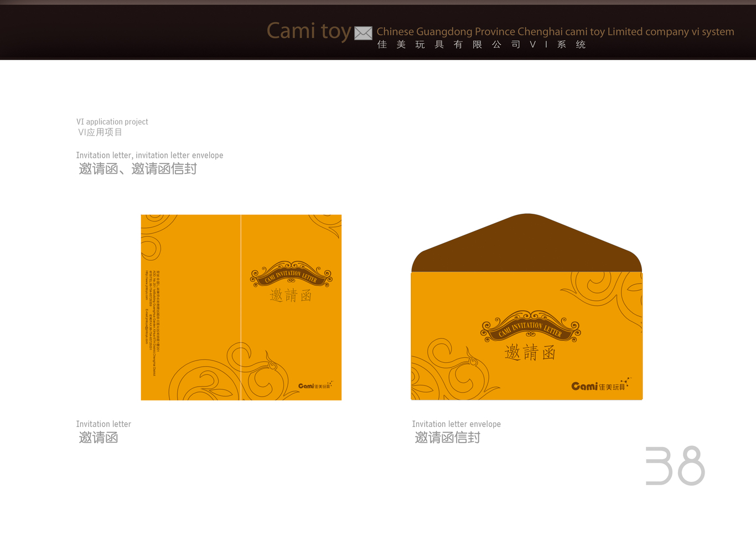
Task: Click the page number 38
Action: pyautogui.click(x=675, y=466)
